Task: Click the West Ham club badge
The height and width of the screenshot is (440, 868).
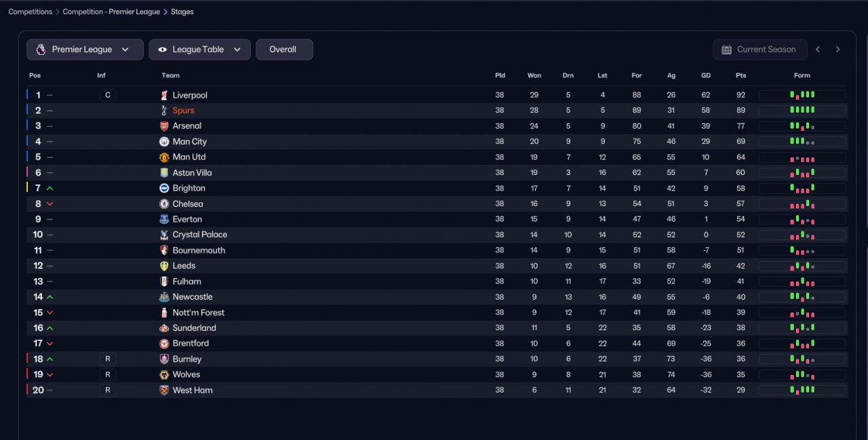Action: pos(164,391)
